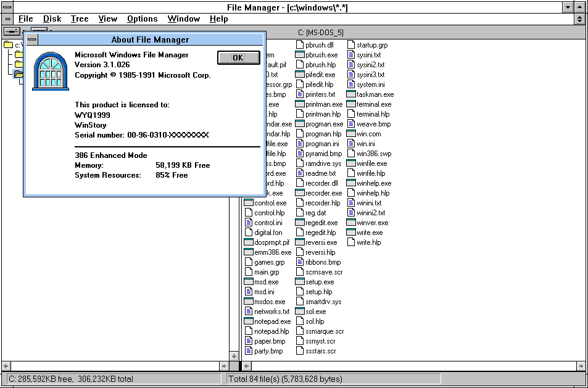Click the Windows logo in About dialog
Viewport: 588px width, 388px height.
tap(51, 72)
